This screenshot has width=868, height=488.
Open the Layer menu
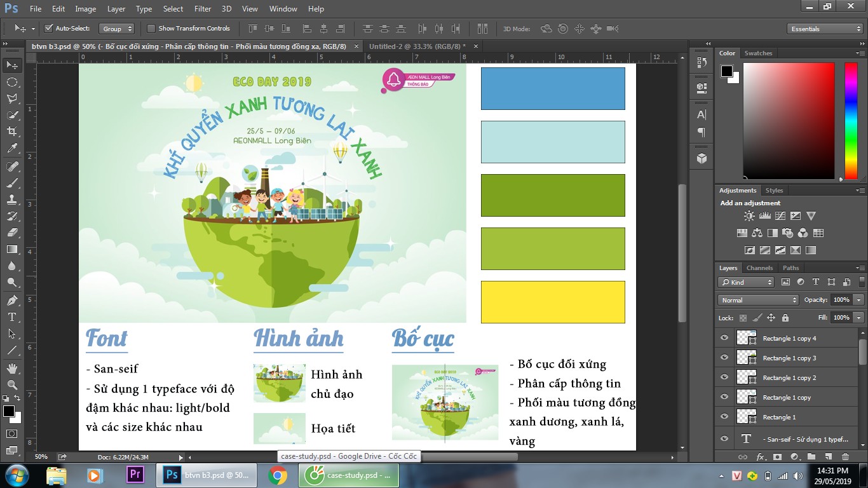(x=116, y=9)
